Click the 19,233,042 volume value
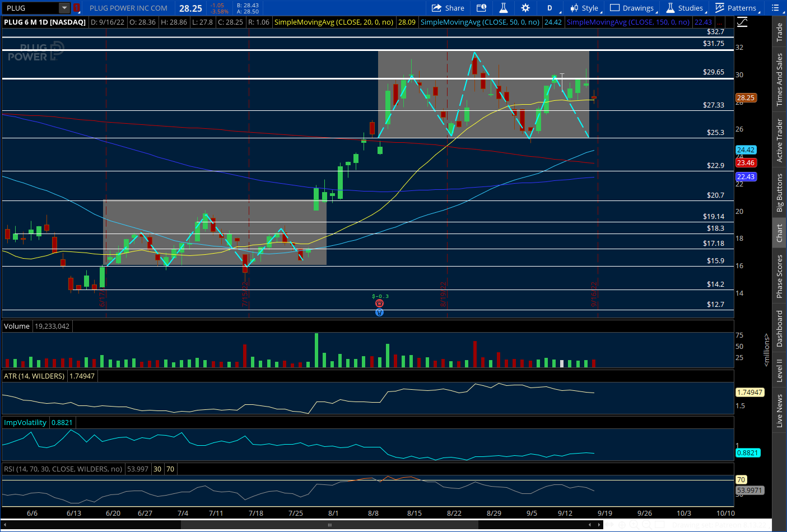 click(x=52, y=326)
